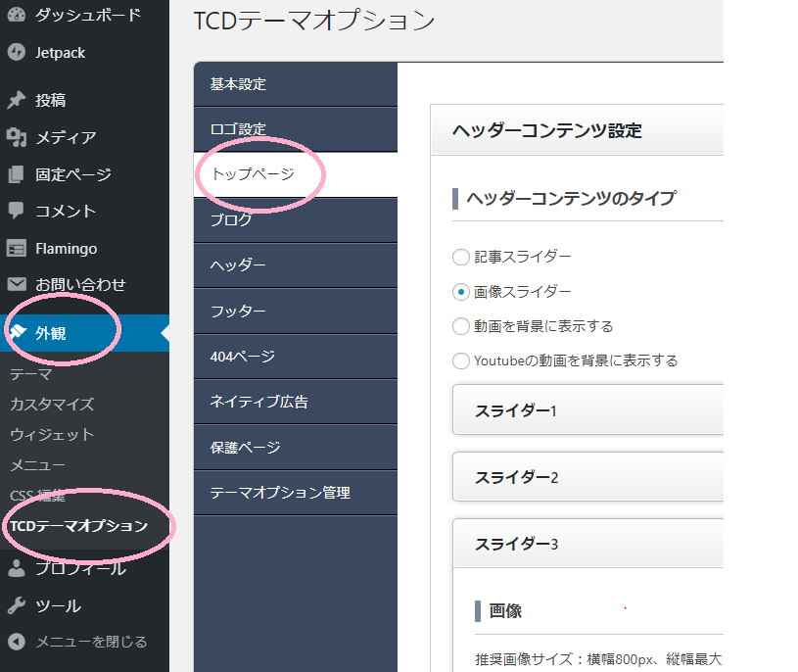798x672 pixels.
Task: Open the 基本設定 tab
Action: click(x=295, y=84)
